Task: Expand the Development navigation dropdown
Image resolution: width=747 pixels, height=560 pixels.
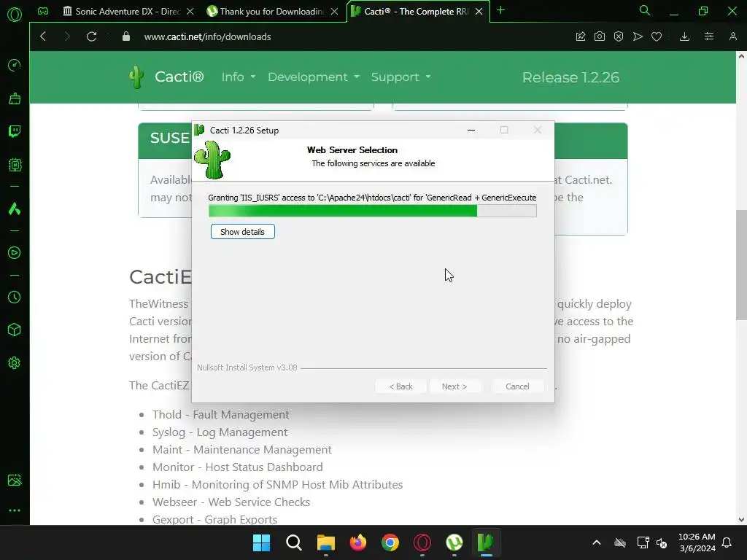Action: [314, 77]
